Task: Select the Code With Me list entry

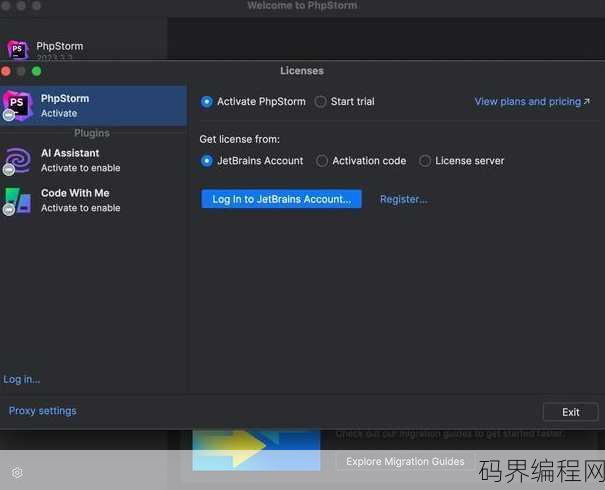Action: pos(93,201)
